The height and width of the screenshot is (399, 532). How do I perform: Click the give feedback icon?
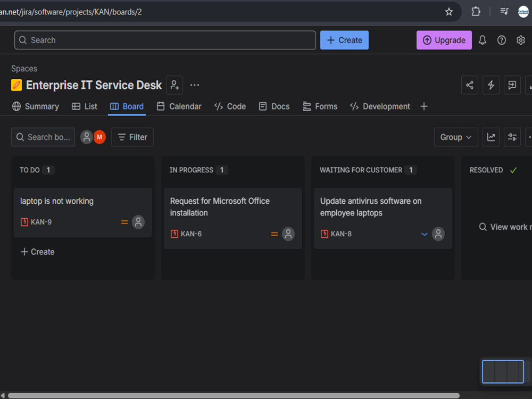[512, 85]
